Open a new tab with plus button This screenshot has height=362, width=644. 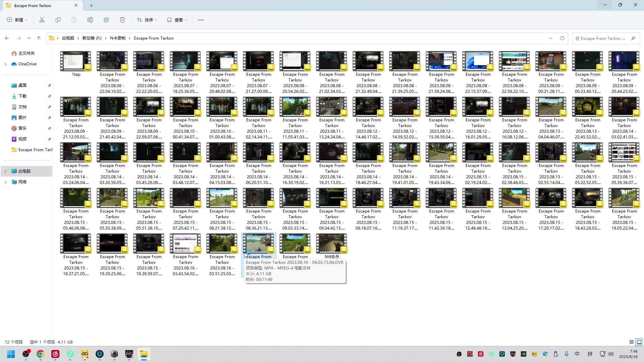(91, 5)
